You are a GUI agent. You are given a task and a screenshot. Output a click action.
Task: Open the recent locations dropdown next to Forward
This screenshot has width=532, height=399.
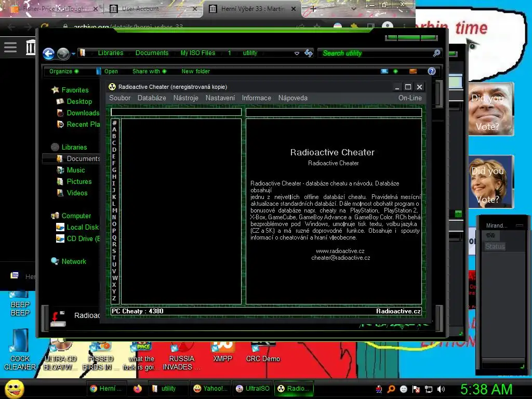73,54
